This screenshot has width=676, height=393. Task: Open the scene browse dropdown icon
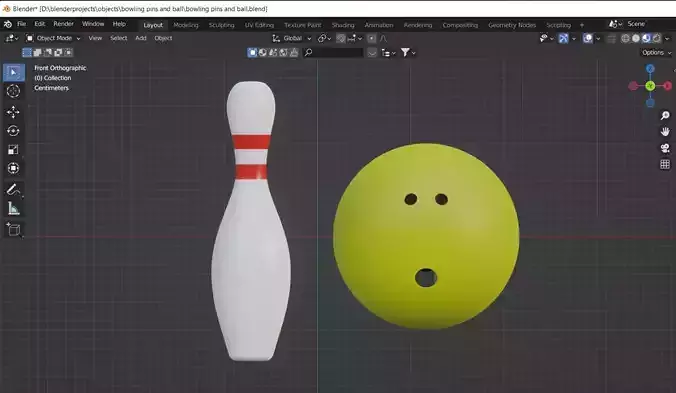tap(615, 24)
